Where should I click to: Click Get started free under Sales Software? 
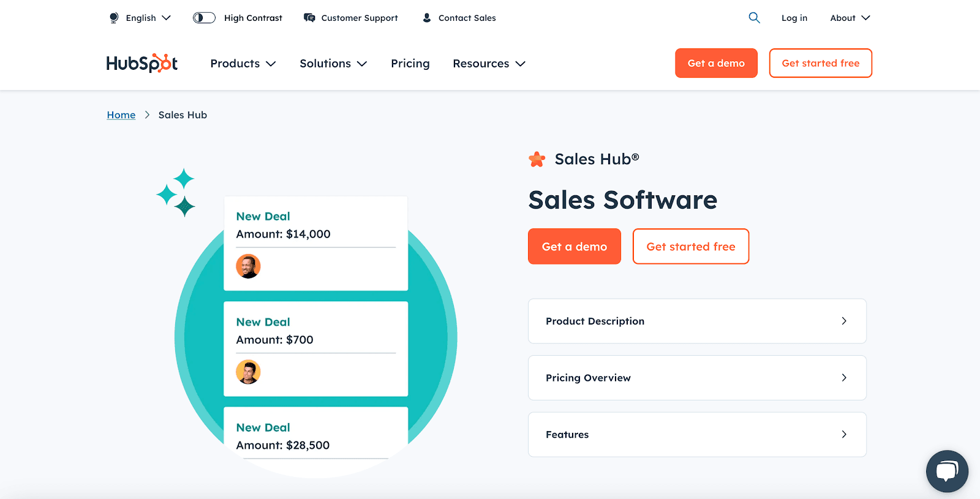click(x=691, y=247)
